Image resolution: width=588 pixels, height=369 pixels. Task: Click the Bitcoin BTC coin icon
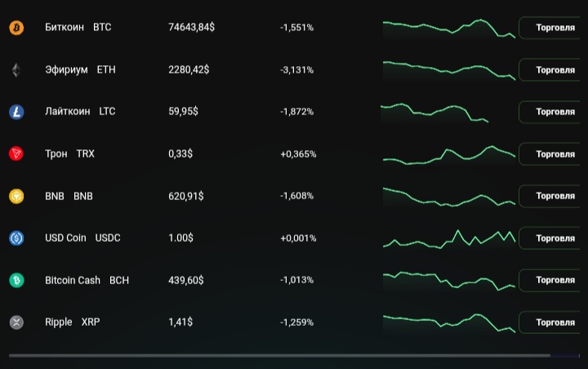pos(16,28)
